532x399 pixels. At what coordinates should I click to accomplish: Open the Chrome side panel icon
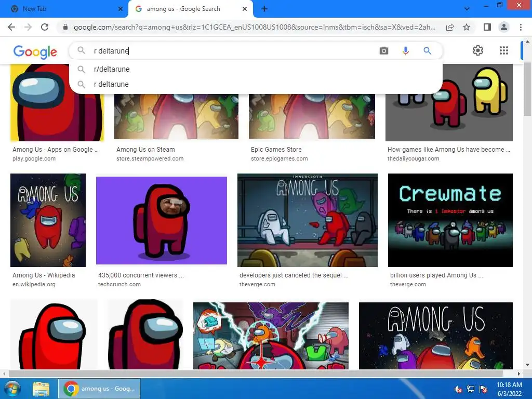[x=487, y=27]
